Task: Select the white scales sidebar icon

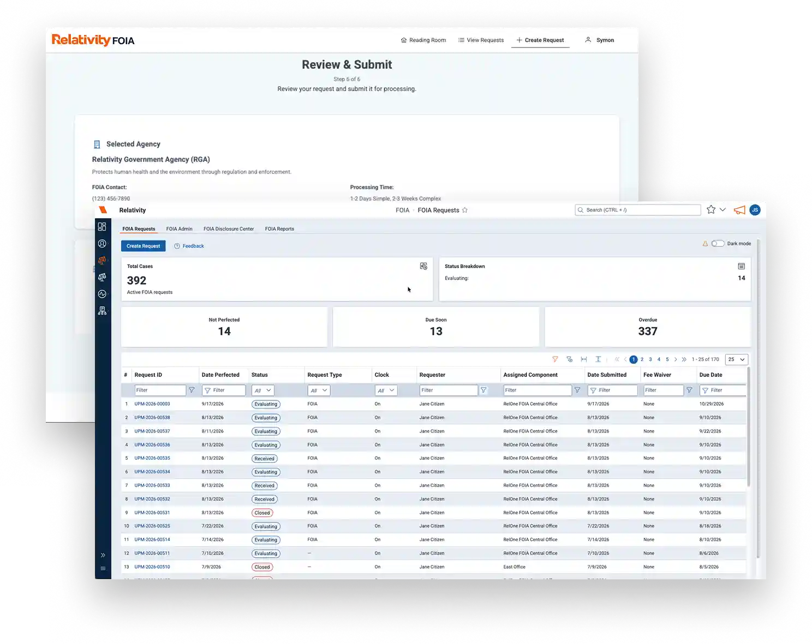Action: click(102, 277)
